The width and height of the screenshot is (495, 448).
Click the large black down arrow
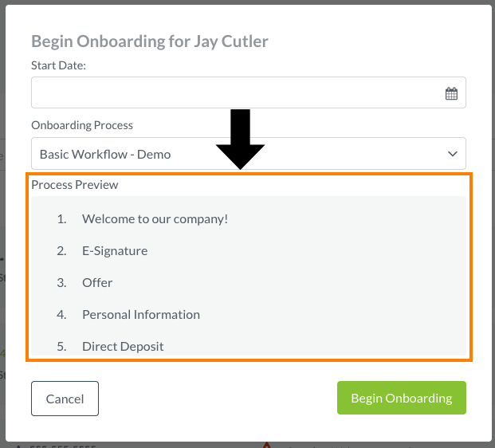click(240, 140)
